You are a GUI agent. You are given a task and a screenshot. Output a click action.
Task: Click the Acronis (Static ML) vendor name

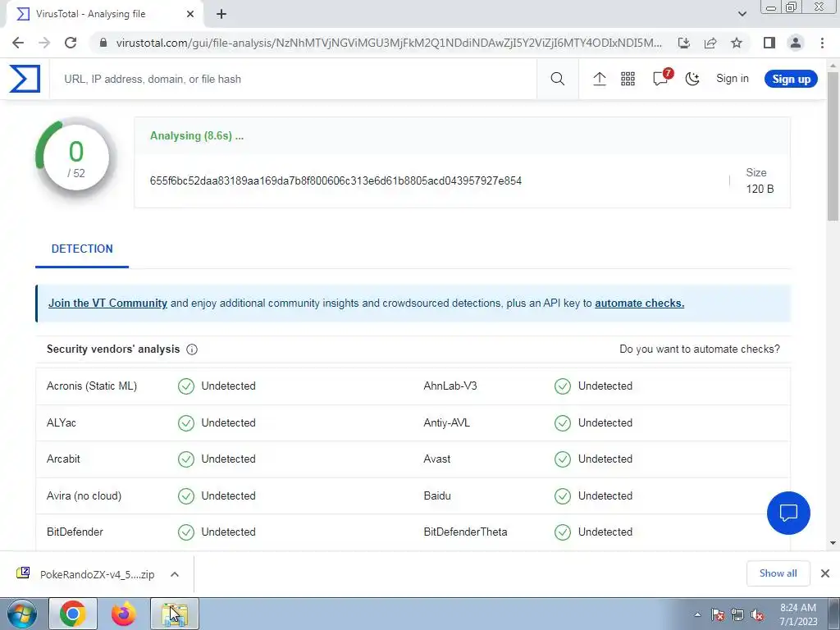(92, 386)
